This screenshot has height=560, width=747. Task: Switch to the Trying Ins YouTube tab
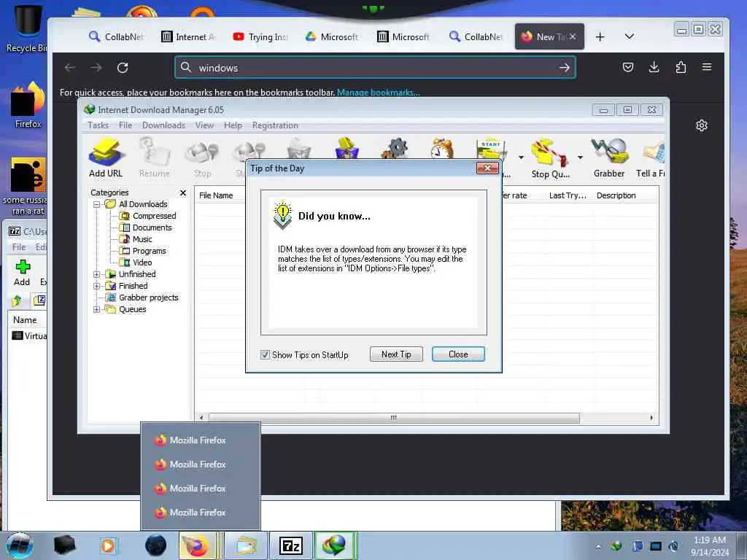click(260, 36)
